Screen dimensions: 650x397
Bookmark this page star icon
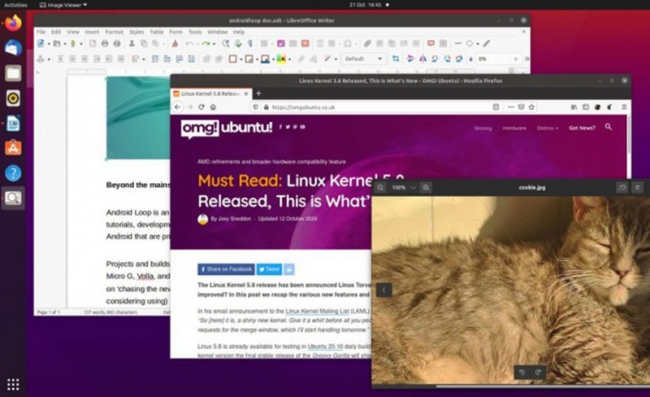531,107
